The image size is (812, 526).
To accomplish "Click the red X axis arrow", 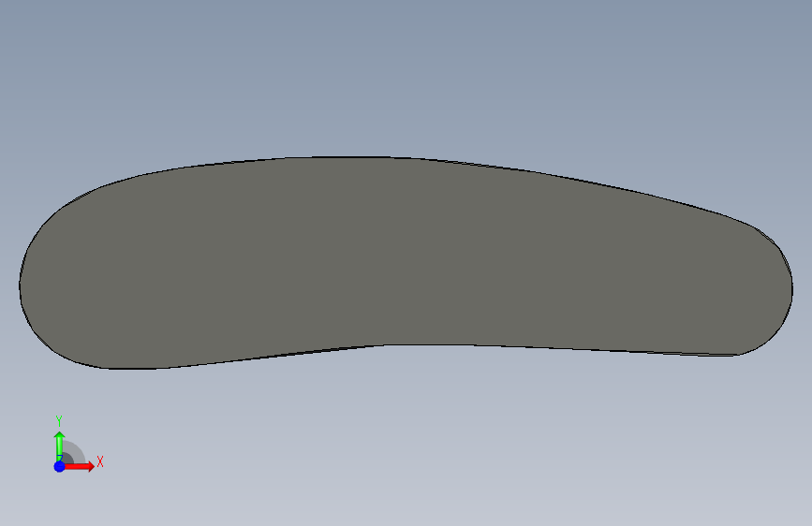I will pyautogui.click(x=80, y=466).
